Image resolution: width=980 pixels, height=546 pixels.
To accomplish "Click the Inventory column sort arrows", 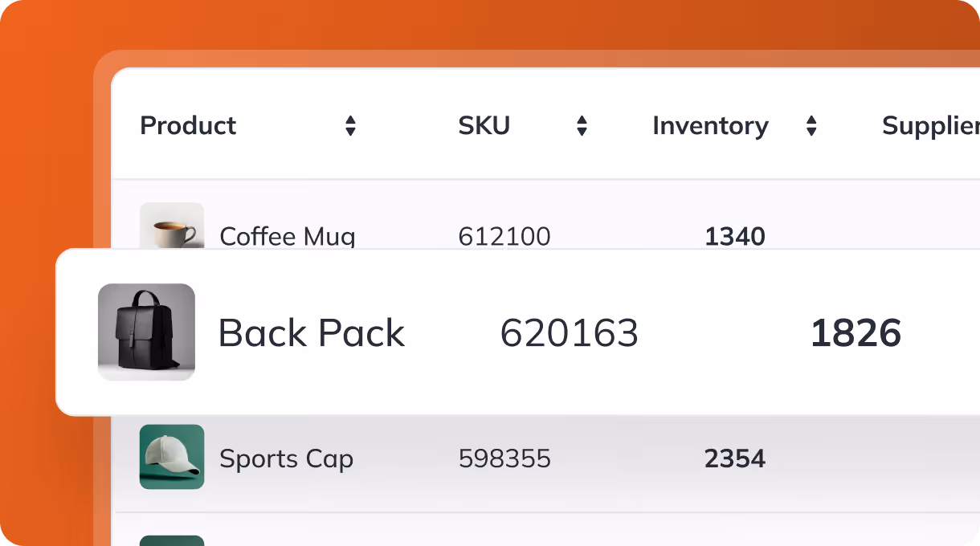I will 811,125.
